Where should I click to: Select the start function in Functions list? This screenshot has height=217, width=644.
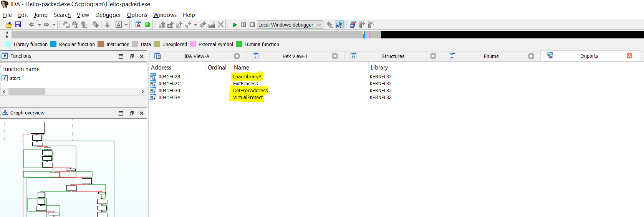pyautogui.click(x=15, y=78)
